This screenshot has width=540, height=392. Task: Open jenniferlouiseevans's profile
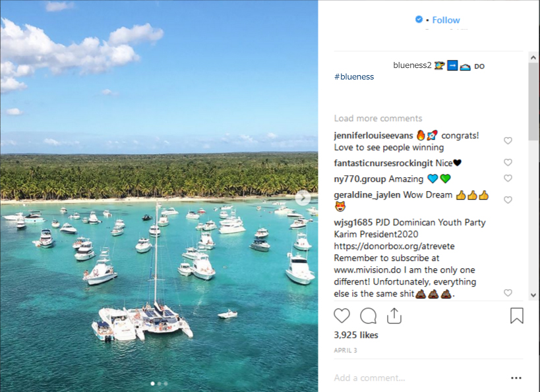(373, 136)
